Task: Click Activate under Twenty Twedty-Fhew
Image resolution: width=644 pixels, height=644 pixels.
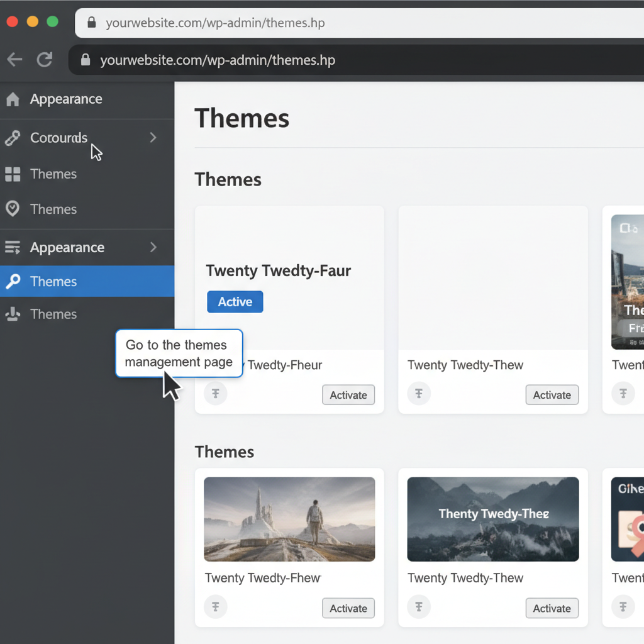Action: [x=348, y=608]
